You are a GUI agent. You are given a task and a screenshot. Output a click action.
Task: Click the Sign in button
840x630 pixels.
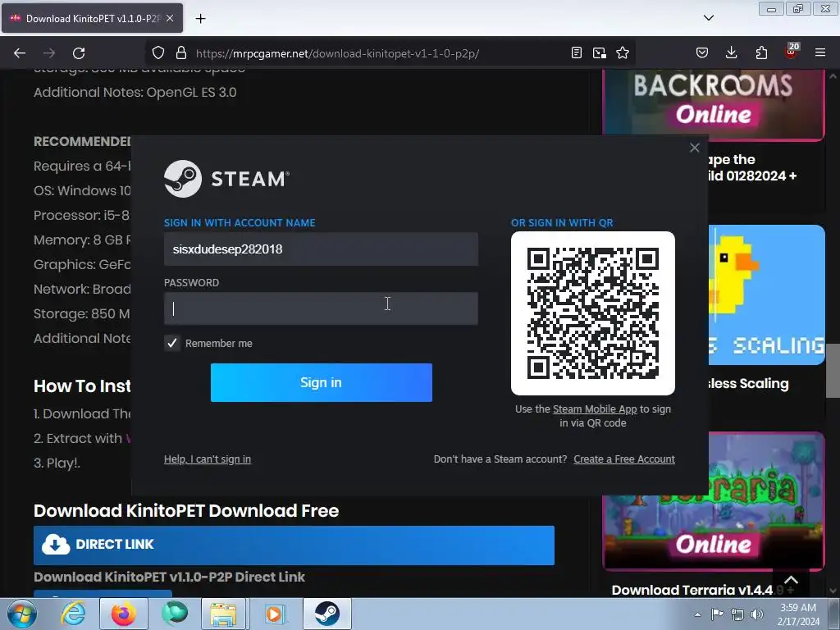click(x=322, y=382)
